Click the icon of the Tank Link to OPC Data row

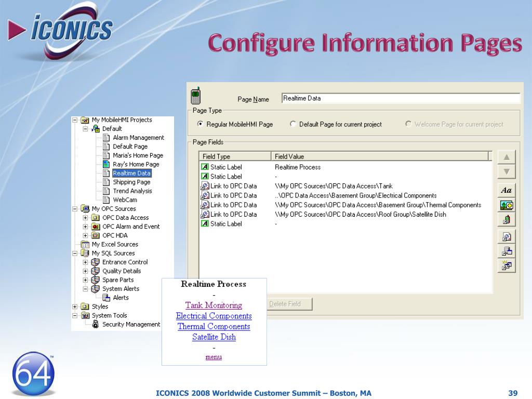coord(205,186)
